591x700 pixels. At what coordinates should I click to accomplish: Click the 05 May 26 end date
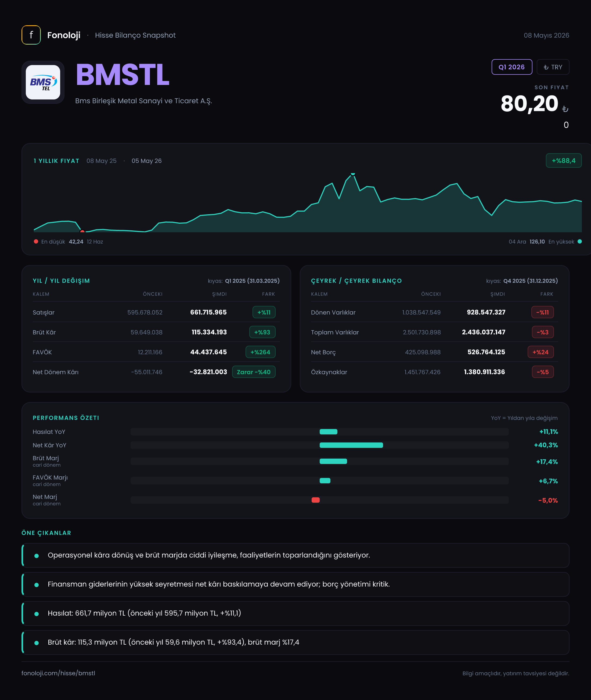(x=146, y=161)
